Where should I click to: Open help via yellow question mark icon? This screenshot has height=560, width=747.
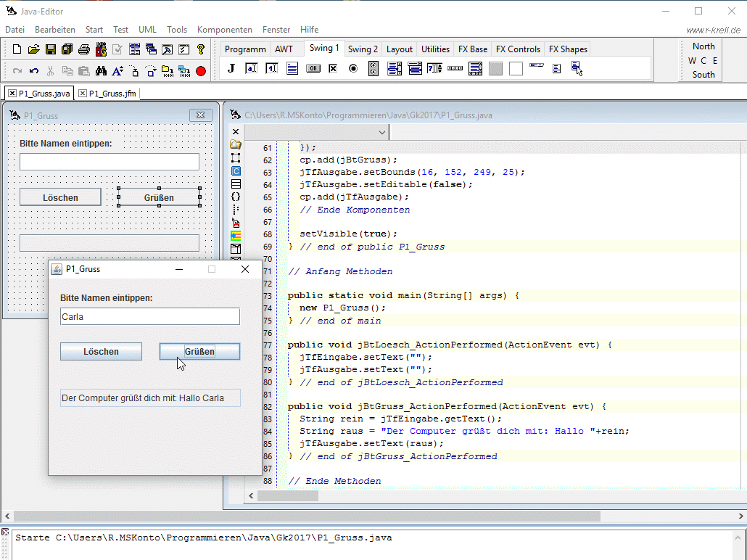[201, 49]
